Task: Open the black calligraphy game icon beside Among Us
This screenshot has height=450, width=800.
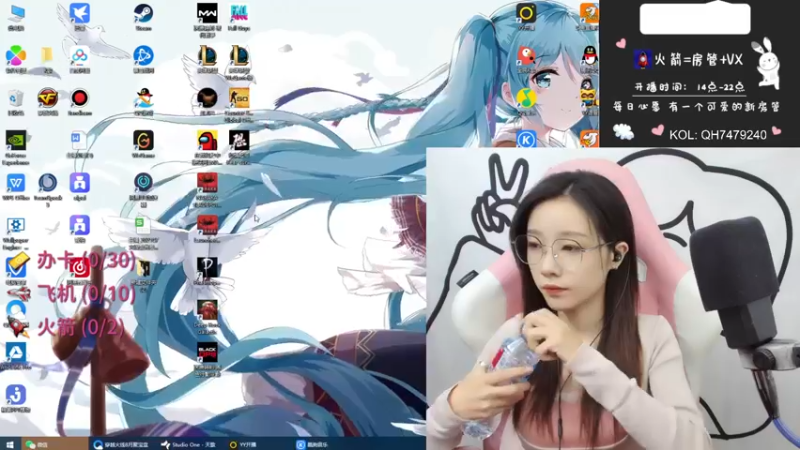Action: (x=239, y=140)
